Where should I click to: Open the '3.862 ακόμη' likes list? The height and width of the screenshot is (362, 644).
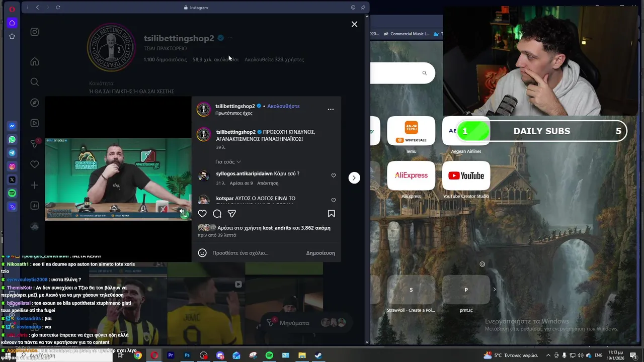click(x=315, y=228)
